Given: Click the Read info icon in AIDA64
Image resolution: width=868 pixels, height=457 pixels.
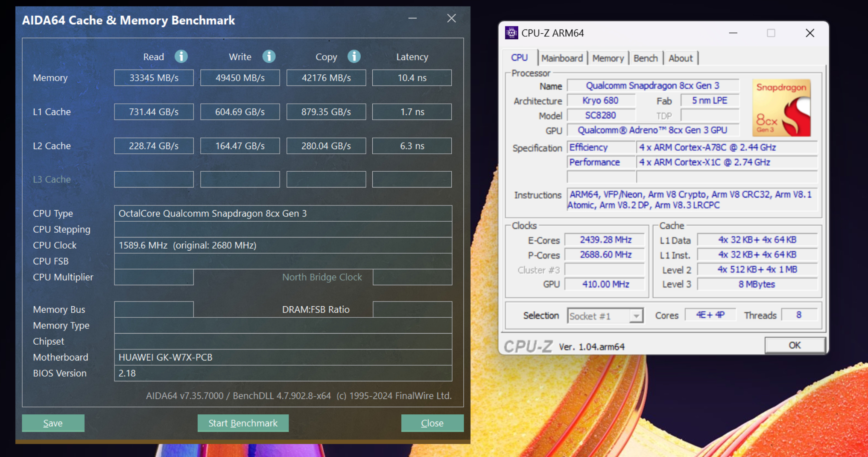Looking at the screenshot, I should point(181,56).
